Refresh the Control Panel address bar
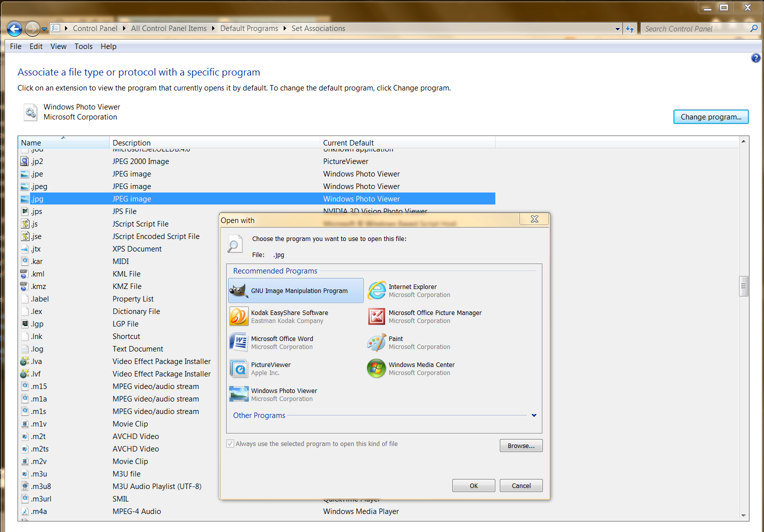Viewport: 764px width, 532px height. [629, 28]
